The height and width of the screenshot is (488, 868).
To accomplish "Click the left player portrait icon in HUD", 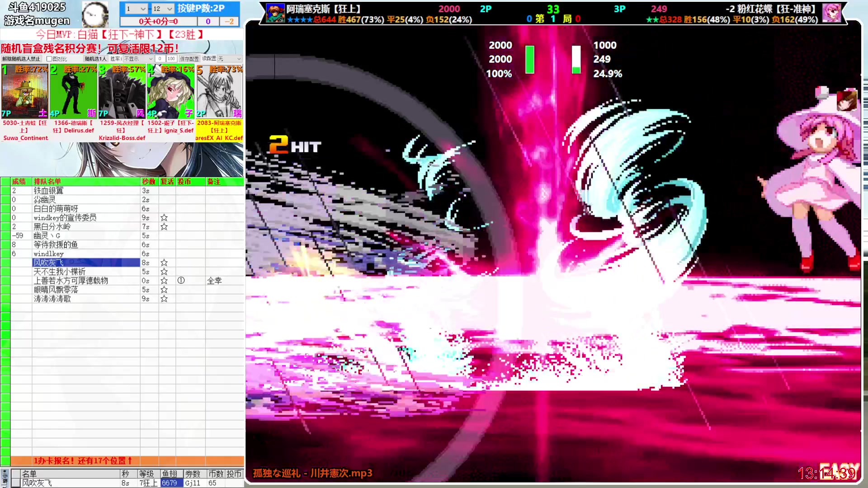I will [x=275, y=13].
